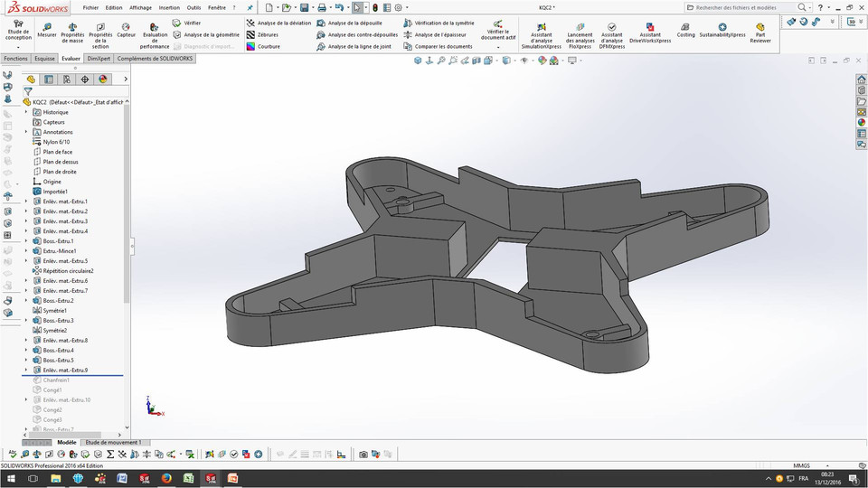Image resolution: width=868 pixels, height=488 pixels.
Task: Select Nylon 6/10 material in tree
Action: point(56,142)
